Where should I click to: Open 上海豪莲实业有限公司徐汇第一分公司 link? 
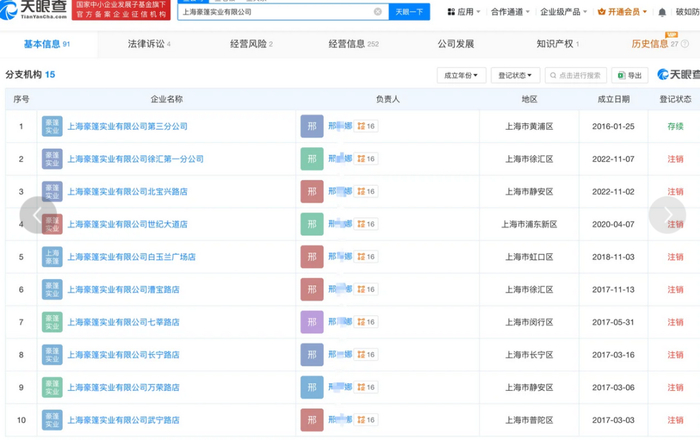(135, 159)
